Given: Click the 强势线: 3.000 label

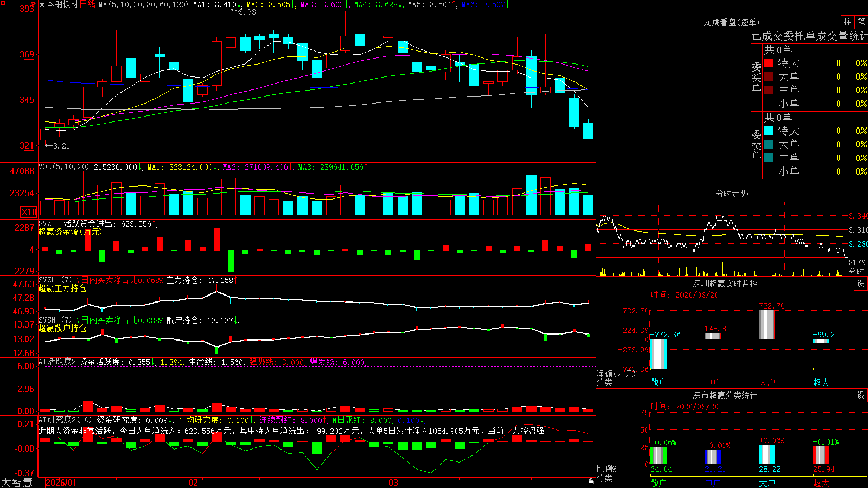Looking at the screenshot, I should coord(277,362).
